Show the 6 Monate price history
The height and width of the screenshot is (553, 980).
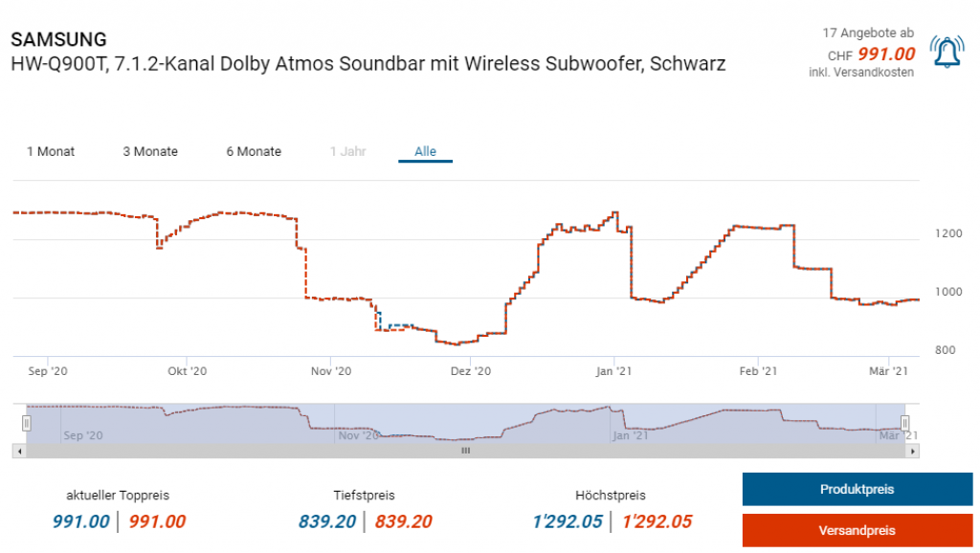click(254, 151)
